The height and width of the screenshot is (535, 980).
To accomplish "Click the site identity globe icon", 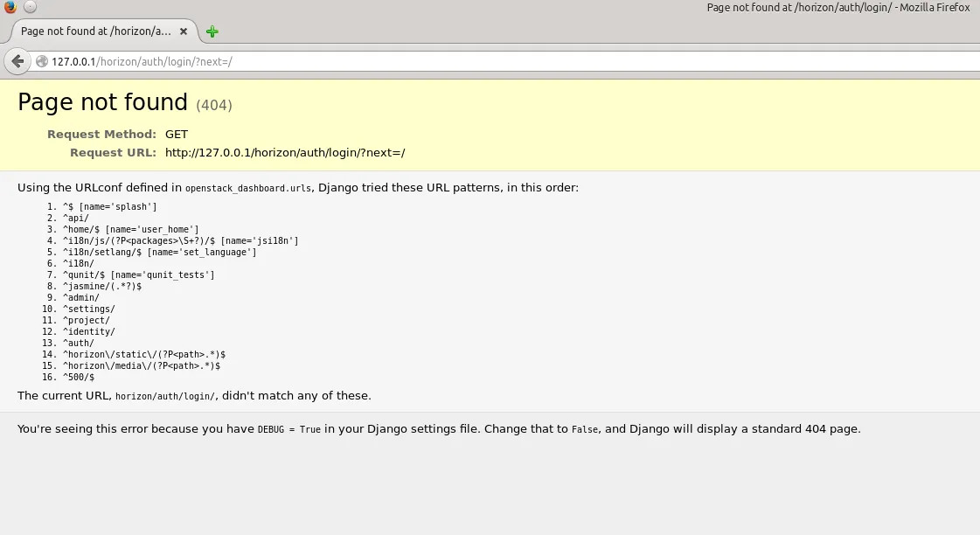I will click(42, 61).
